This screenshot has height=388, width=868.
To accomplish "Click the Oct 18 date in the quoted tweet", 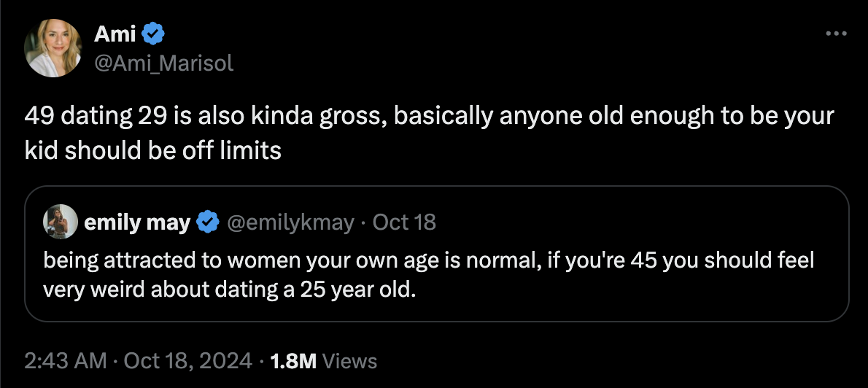I will (404, 222).
